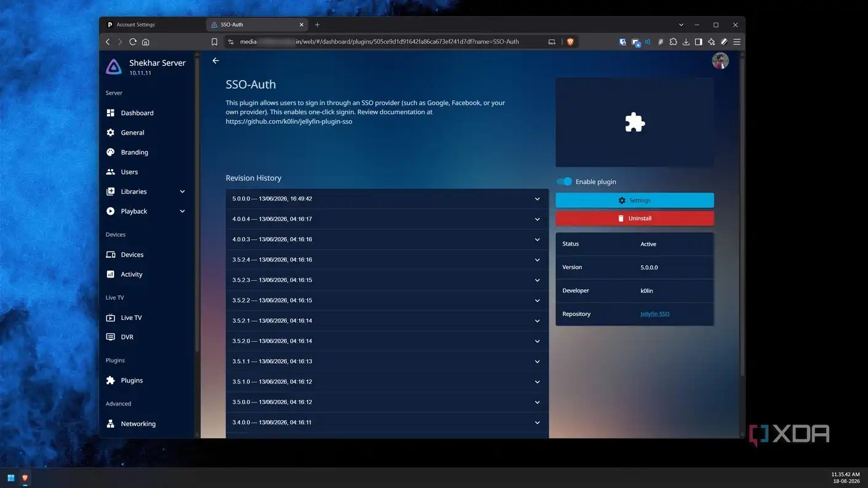This screenshot has height=488, width=868.
Task: Click the Brave Shields lion icon
Action: tap(570, 42)
